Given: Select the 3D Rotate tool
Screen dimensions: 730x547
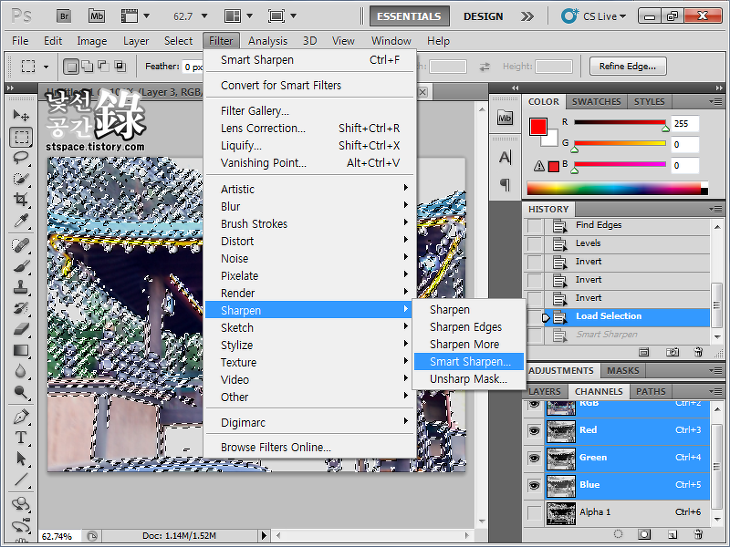Looking at the screenshot, I should [21, 504].
